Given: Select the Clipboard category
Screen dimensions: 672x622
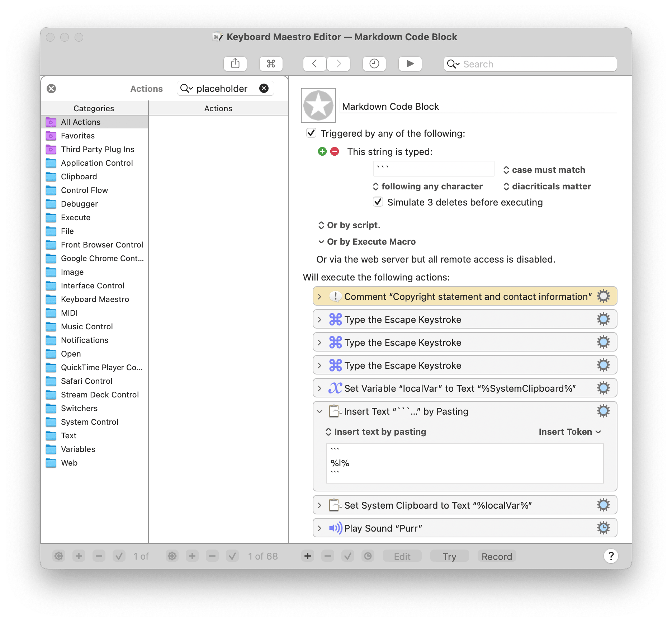Looking at the screenshot, I should click(95, 176).
